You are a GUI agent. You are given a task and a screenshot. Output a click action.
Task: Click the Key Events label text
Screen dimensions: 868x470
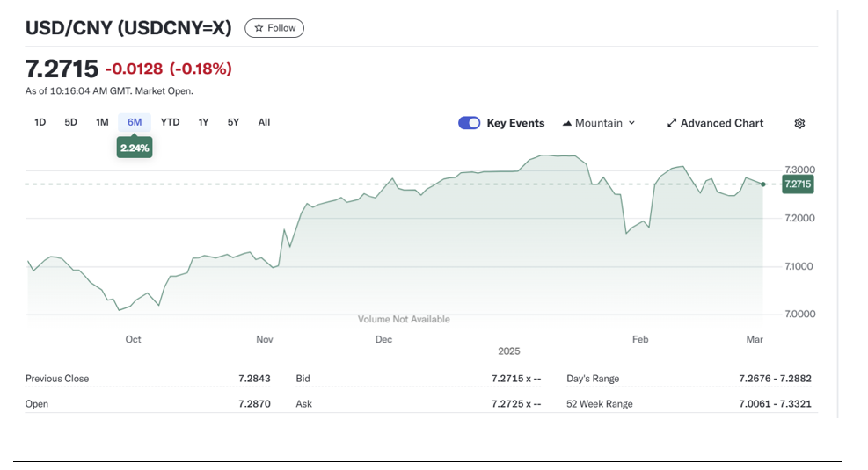(515, 123)
